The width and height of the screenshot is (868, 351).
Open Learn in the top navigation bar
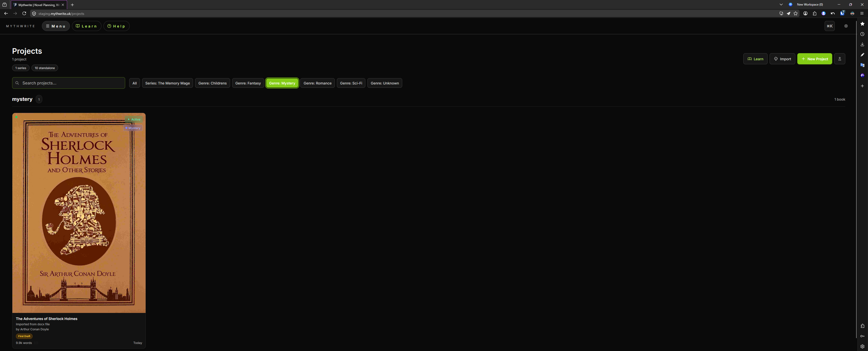coord(86,26)
